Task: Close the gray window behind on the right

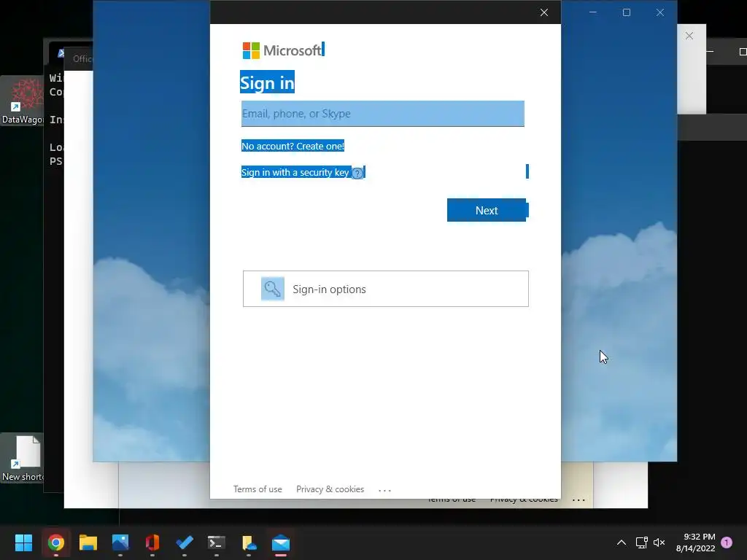Action: point(689,36)
